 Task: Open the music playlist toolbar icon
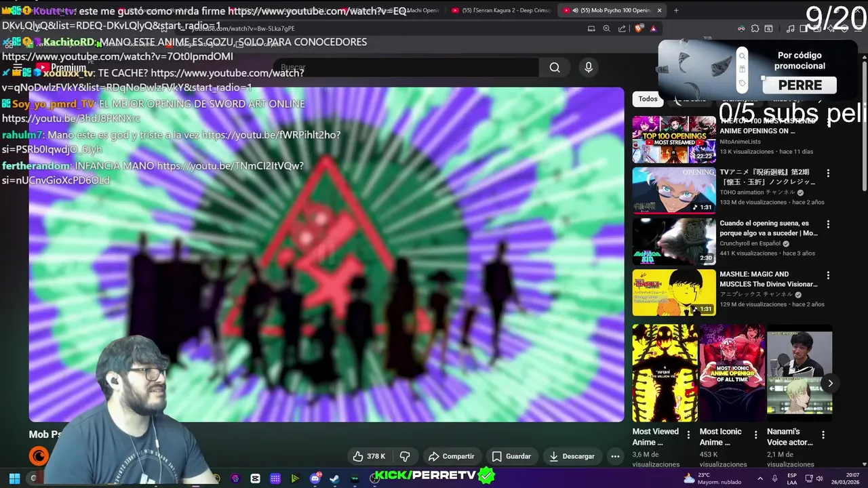[790, 28]
